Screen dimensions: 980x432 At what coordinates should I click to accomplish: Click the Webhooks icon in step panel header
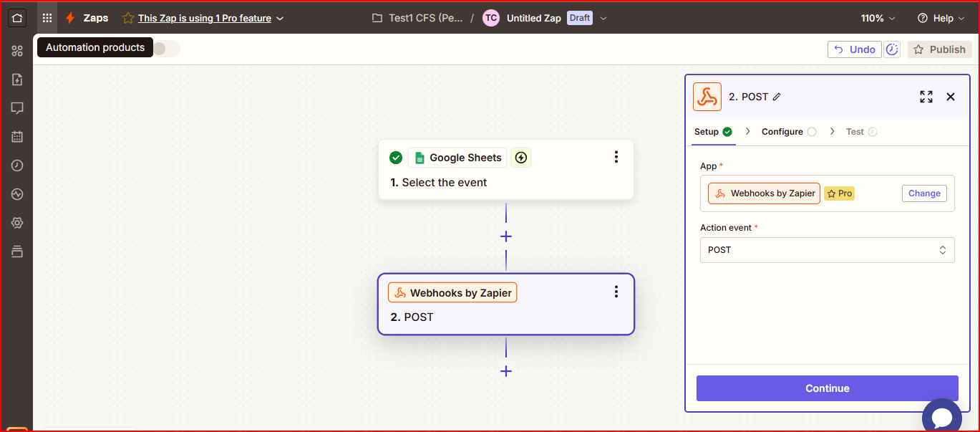pos(707,97)
